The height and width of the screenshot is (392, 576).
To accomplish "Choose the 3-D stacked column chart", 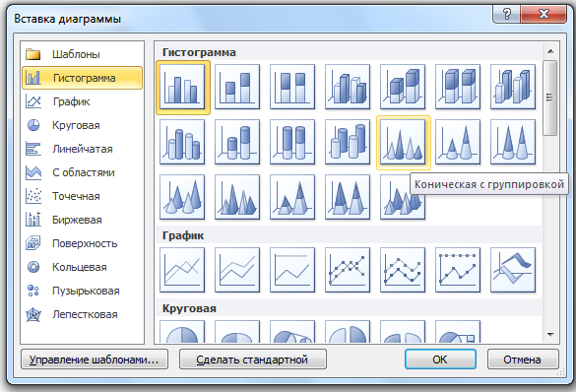I will [403, 88].
